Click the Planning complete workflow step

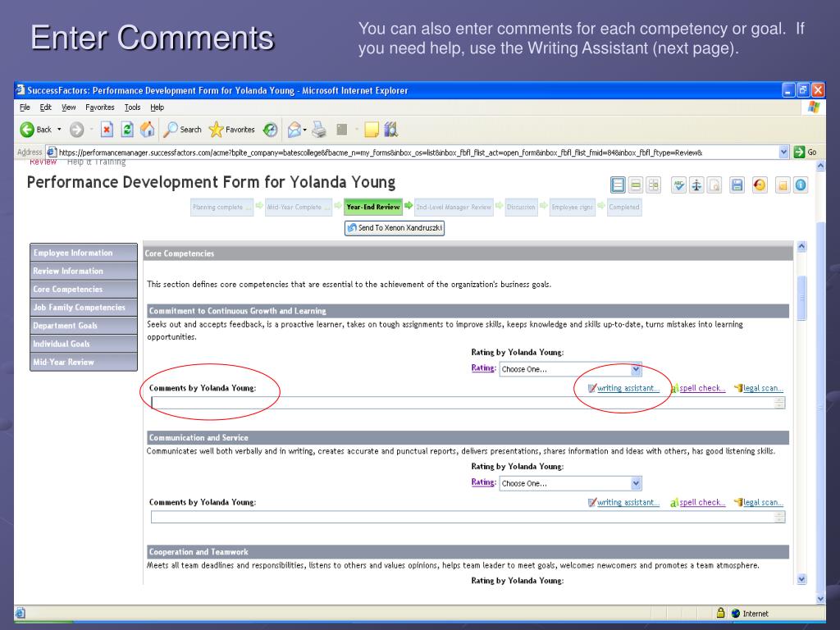[221, 208]
